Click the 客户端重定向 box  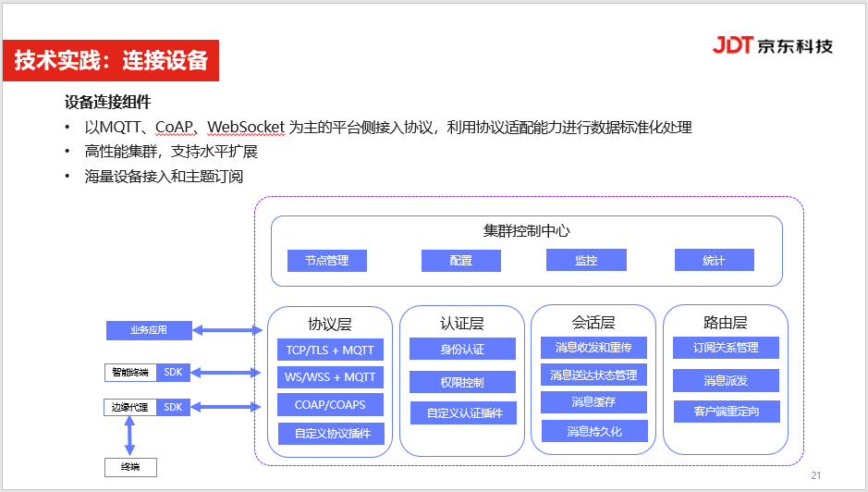click(727, 412)
